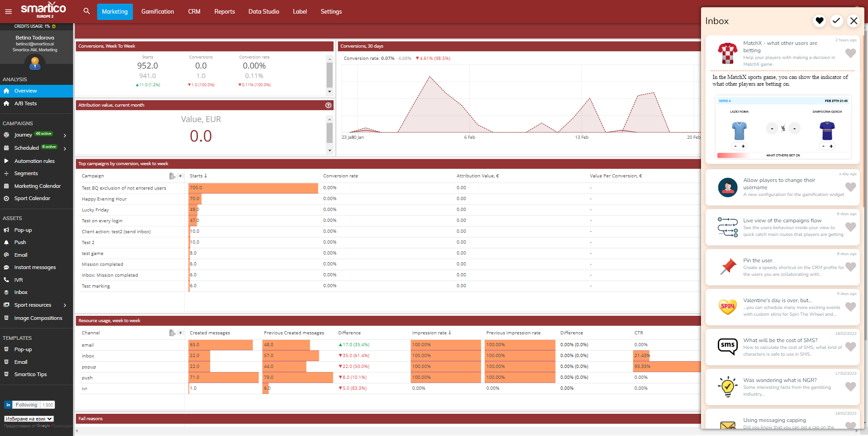The height and width of the screenshot is (436, 868).
Task: Toggle heart on Pin the user message
Action: pos(850,267)
